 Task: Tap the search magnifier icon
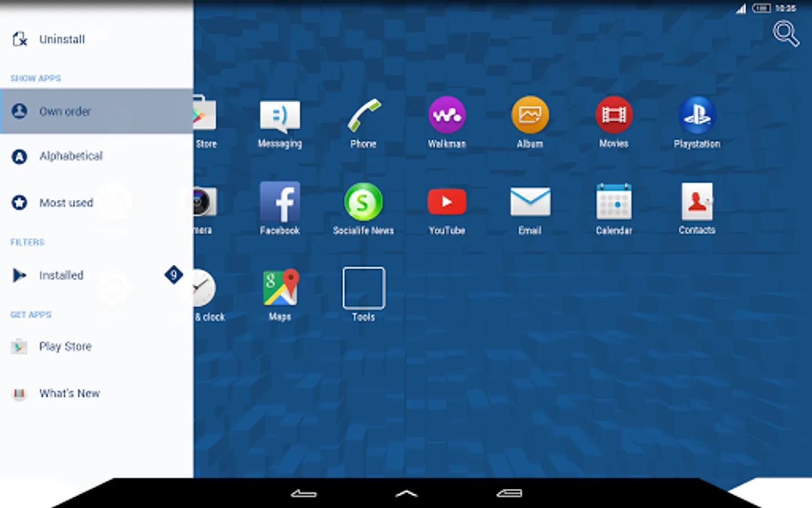tap(785, 33)
